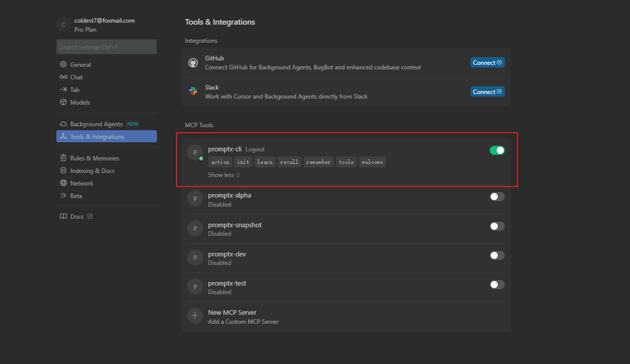Click the learn tool tag
This screenshot has height=364, width=630.
(264, 162)
